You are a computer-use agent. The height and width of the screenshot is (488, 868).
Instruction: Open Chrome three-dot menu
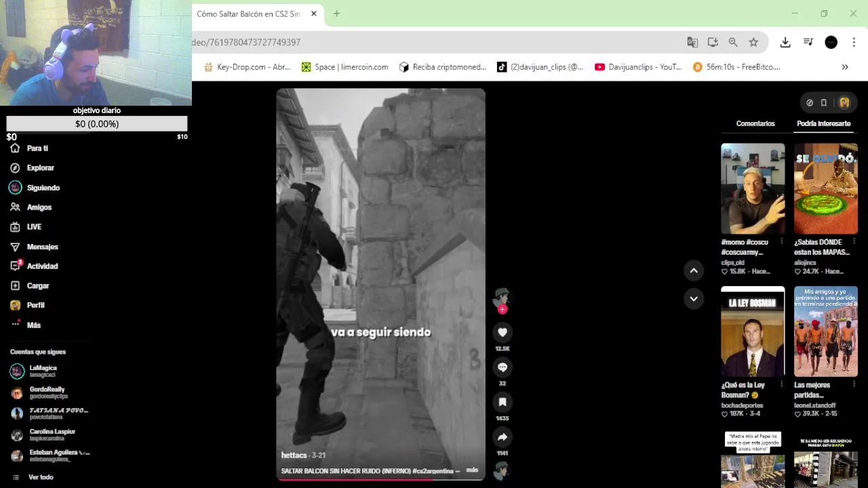[x=853, y=42]
